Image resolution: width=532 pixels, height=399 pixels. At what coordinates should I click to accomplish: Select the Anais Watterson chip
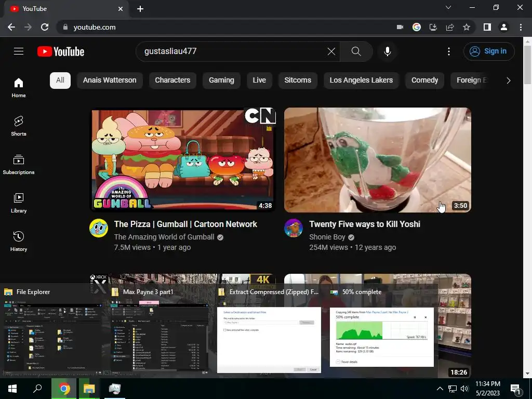click(110, 81)
